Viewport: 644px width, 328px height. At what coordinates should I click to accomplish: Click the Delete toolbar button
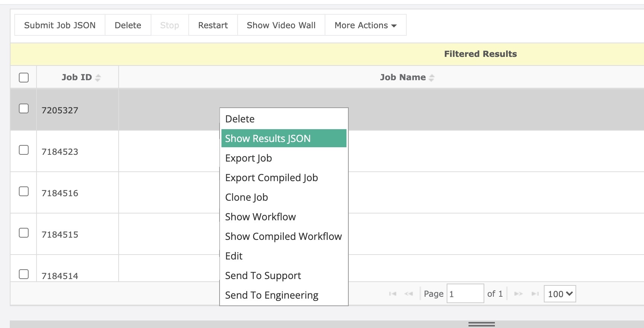tap(128, 25)
